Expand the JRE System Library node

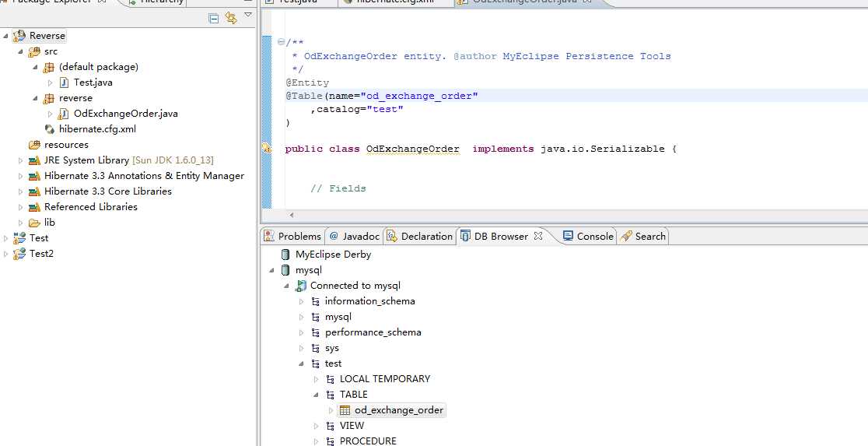20,160
